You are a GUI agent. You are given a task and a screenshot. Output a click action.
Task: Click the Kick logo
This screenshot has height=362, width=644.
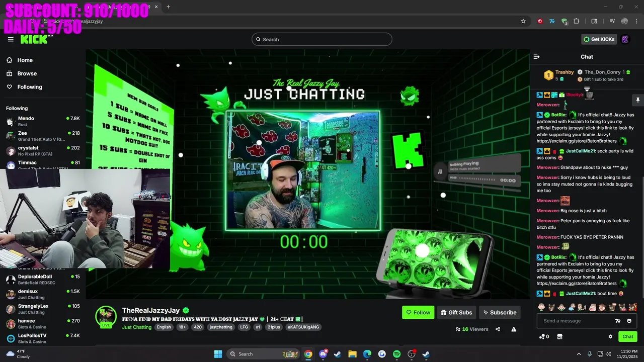point(35,39)
